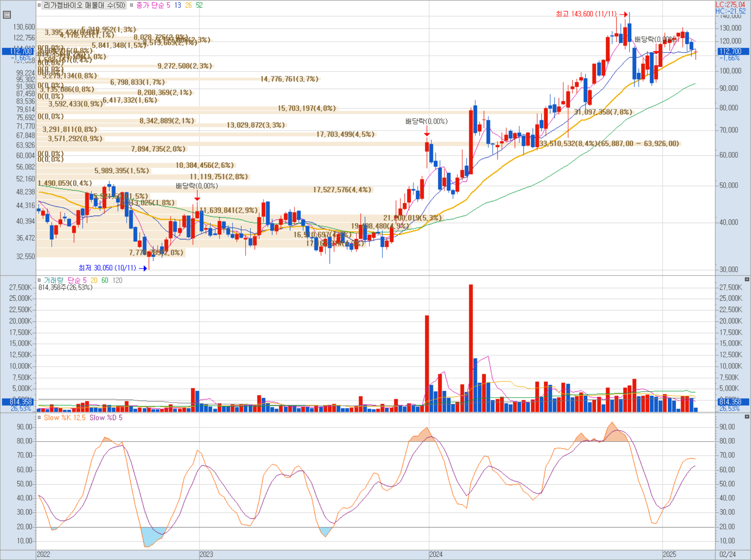Click the data grid icon at the top-left
Screen dimensions: 751x560
click(x=7, y=15)
